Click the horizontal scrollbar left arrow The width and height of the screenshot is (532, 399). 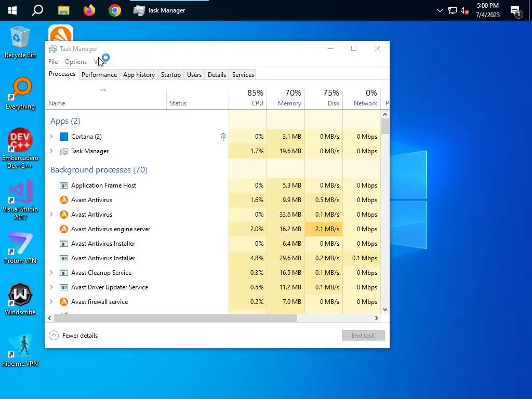pos(49,318)
